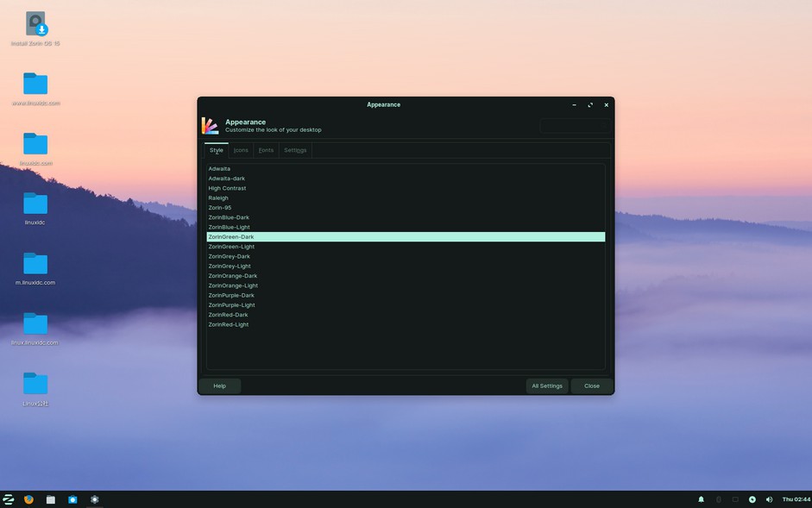This screenshot has height=508, width=812.
Task: Select the highlighted ZorinGreen-Dark theme
Action: pyautogui.click(x=406, y=236)
